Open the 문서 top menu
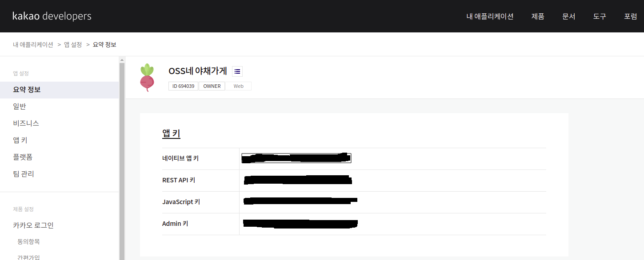 569,16
